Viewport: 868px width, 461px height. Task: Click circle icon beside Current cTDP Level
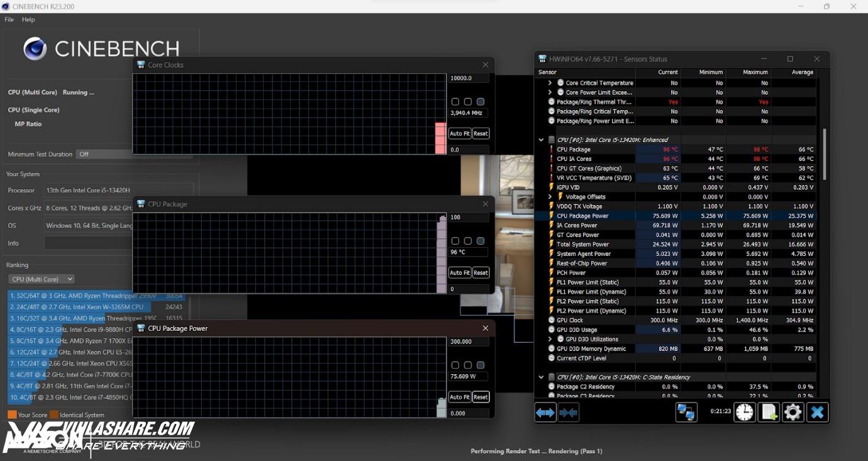coord(552,358)
